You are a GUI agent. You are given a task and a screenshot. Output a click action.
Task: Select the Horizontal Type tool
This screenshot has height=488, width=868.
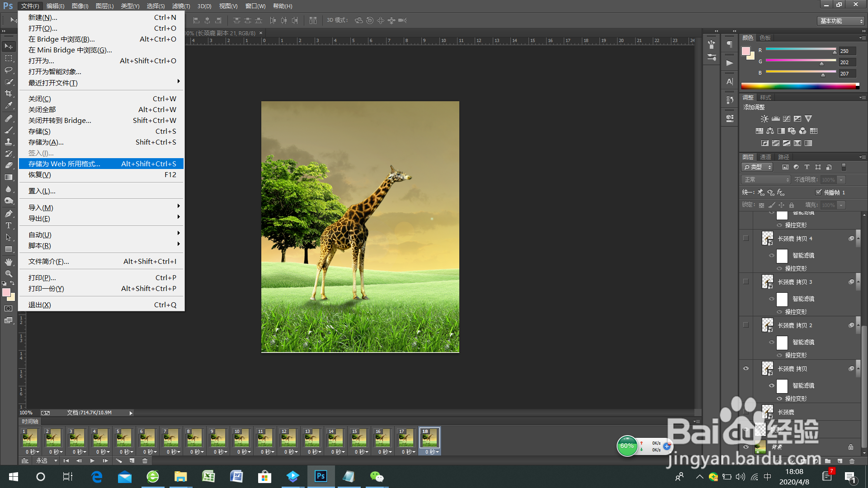[x=9, y=225]
